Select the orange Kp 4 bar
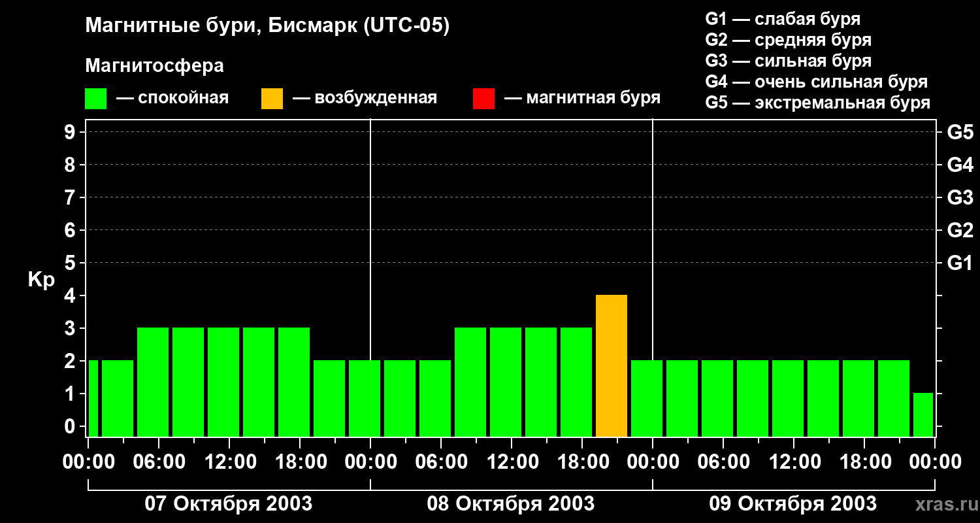980x523 pixels. [612, 366]
